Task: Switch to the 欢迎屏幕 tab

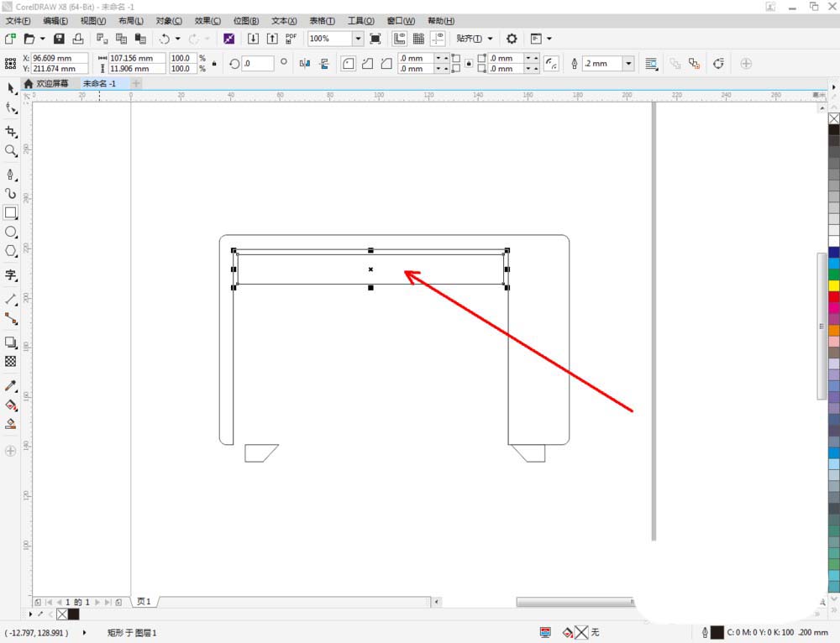Action: pos(46,83)
